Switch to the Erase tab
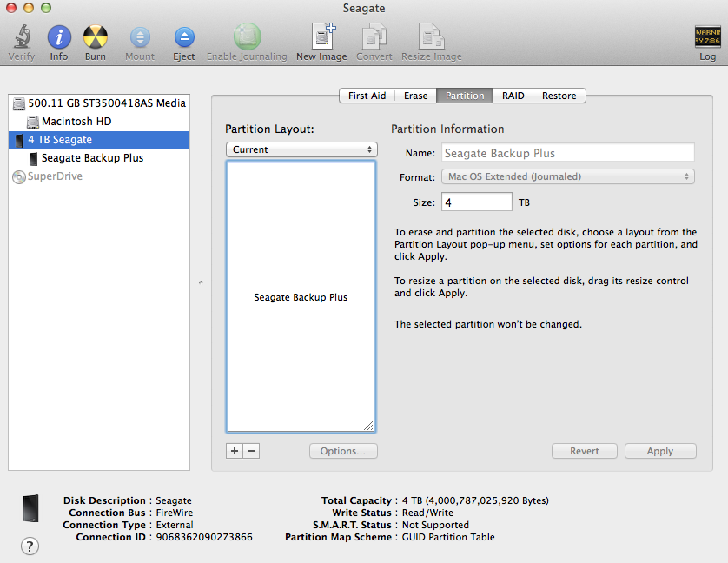The height and width of the screenshot is (563, 728). pos(415,96)
